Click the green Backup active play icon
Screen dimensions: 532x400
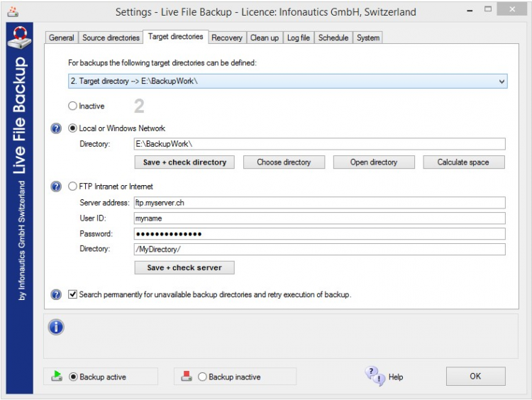(x=57, y=377)
